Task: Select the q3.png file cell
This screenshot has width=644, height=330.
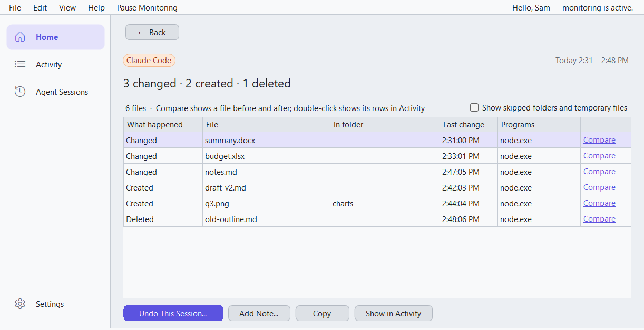Action: [x=266, y=204]
